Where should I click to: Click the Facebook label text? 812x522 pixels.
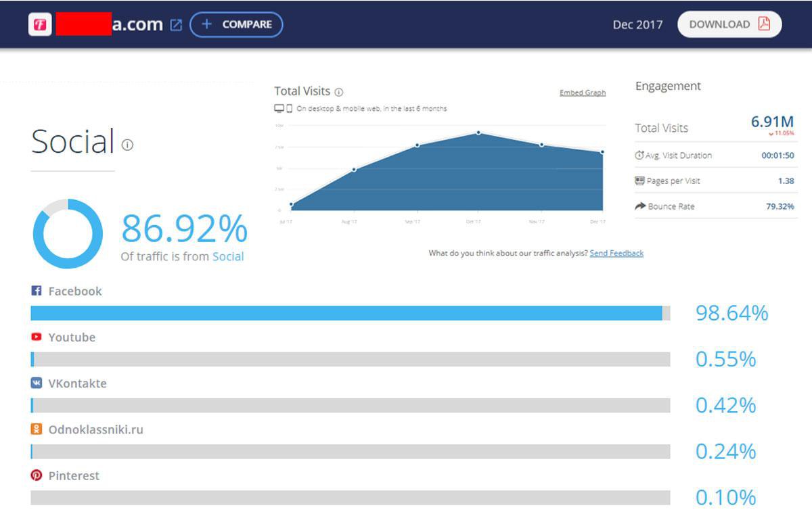[x=75, y=291]
